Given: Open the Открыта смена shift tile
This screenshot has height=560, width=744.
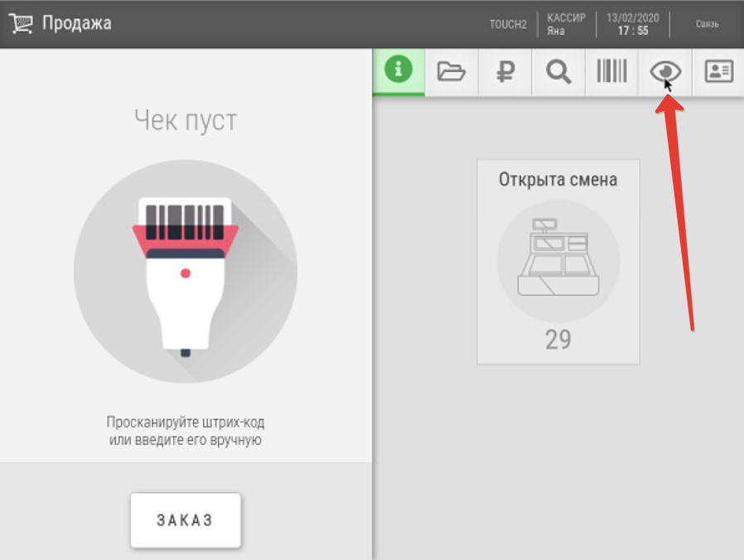Looking at the screenshot, I should [x=558, y=262].
